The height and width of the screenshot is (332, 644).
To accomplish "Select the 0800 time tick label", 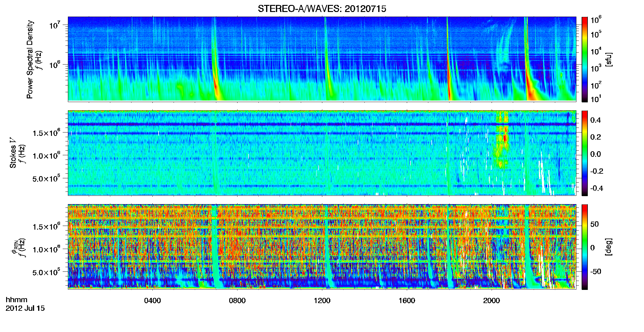I will (237, 301).
